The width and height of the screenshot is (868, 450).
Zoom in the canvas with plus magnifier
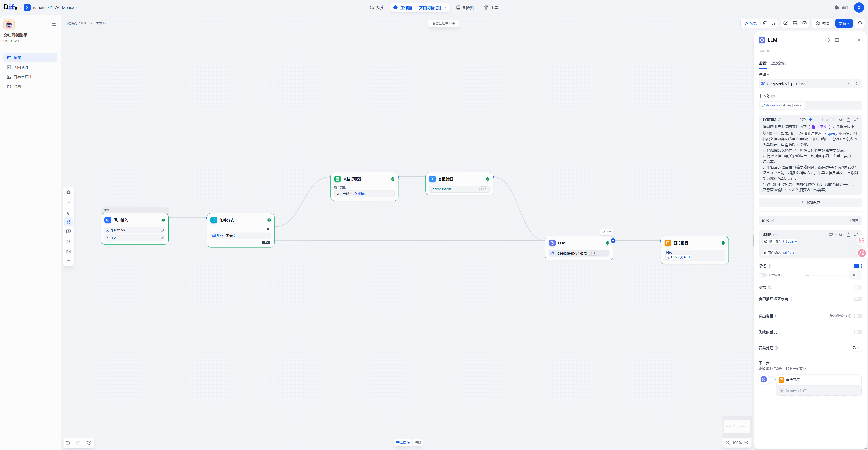tap(746, 443)
